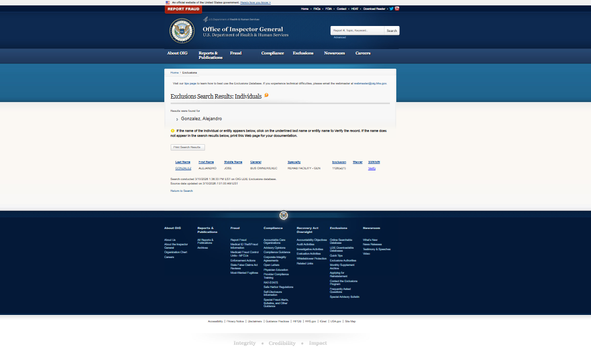This screenshot has width=591, height=364.
Task: Click inside the keyword search field
Action: (x=357, y=30)
